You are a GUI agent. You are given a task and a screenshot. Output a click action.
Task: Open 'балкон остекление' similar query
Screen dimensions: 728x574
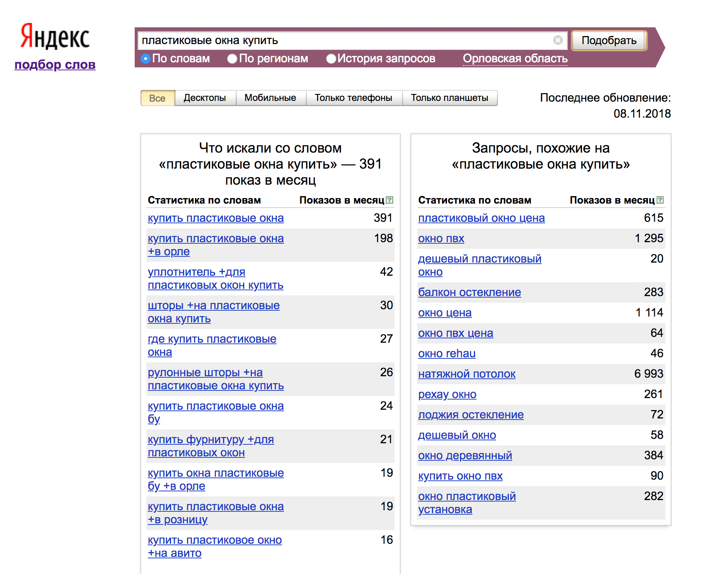point(470,292)
